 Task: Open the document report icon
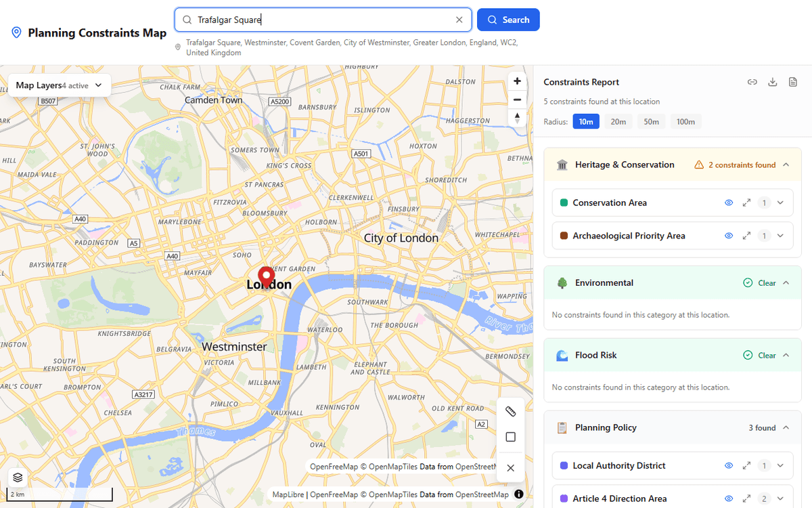(793, 82)
